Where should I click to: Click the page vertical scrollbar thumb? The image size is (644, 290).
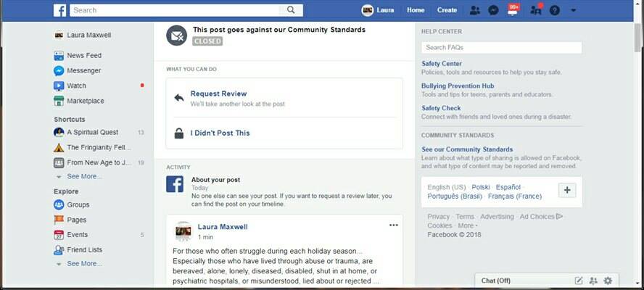pos(639,36)
